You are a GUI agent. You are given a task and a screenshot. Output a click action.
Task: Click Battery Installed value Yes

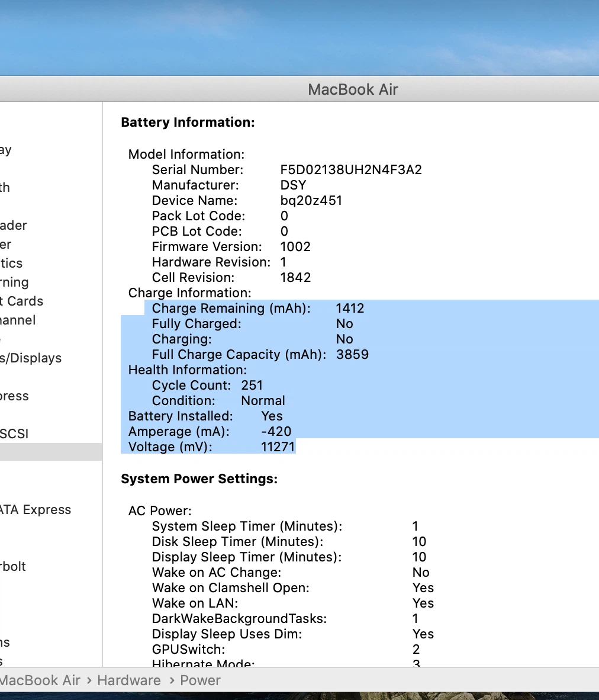[272, 416]
